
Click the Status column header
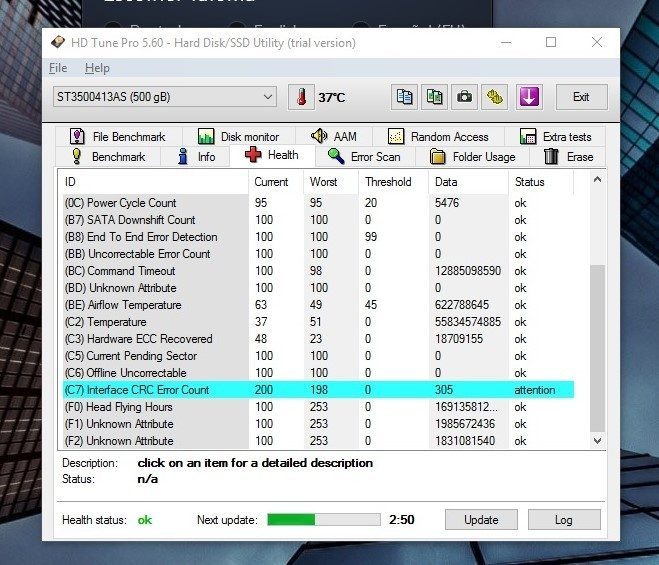coord(541,182)
